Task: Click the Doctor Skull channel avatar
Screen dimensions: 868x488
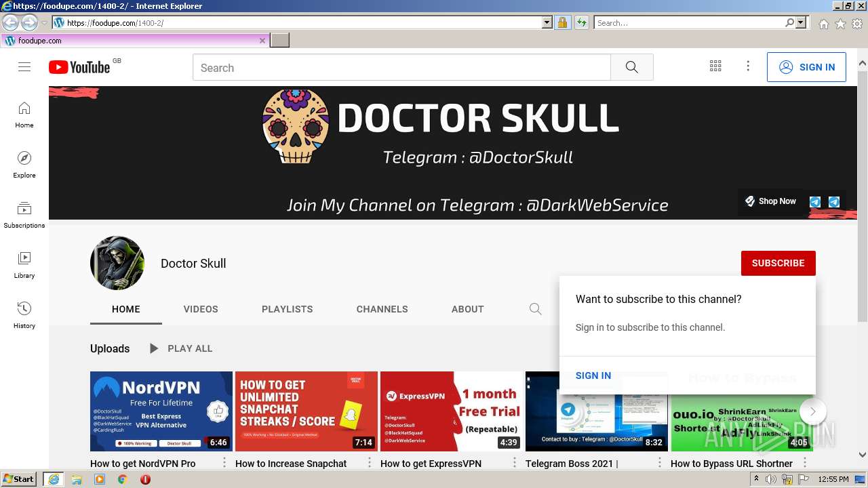Action: 117,263
